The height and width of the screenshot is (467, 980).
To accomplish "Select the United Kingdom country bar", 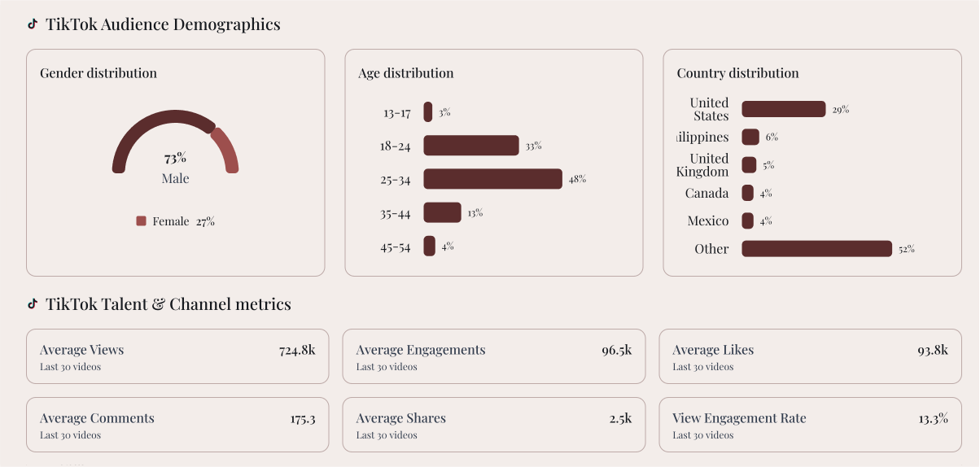I will (749, 165).
